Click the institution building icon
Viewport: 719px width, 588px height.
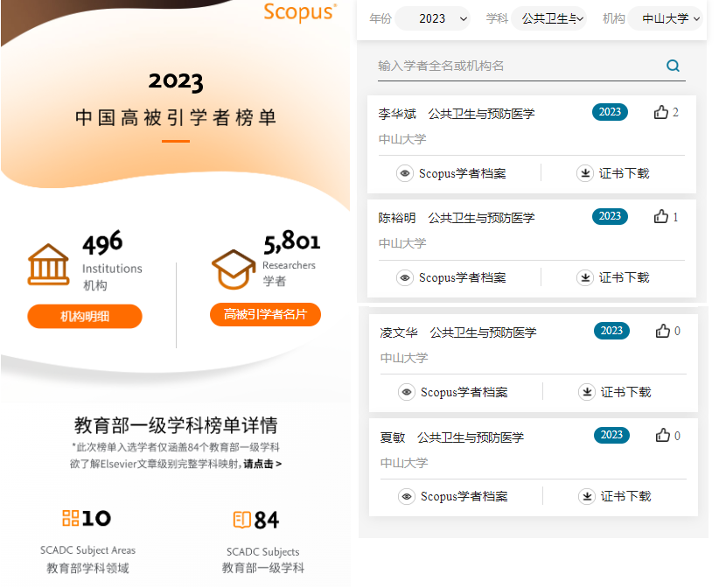point(48,265)
